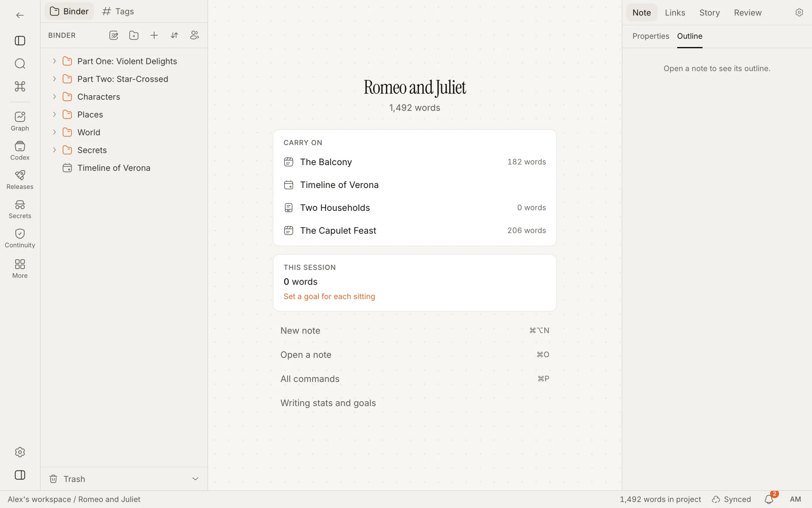Click Set a goal for each sitting

329,296
